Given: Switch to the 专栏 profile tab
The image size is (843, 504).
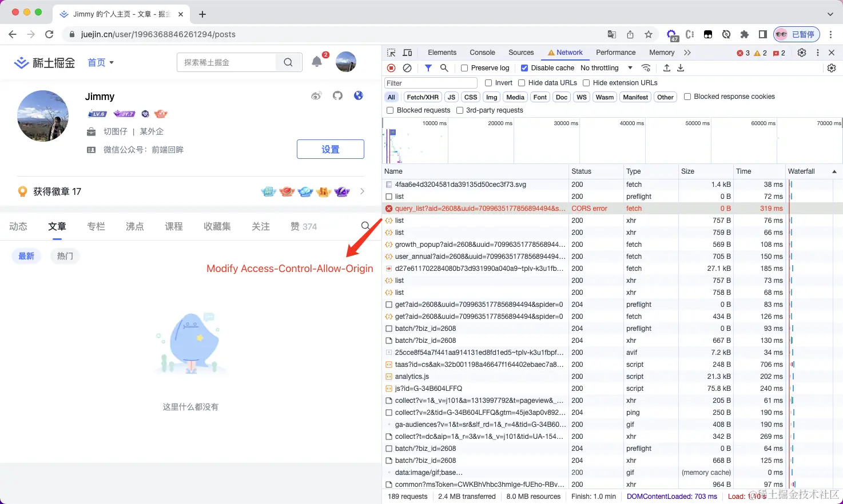Looking at the screenshot, I should point(96,226).
